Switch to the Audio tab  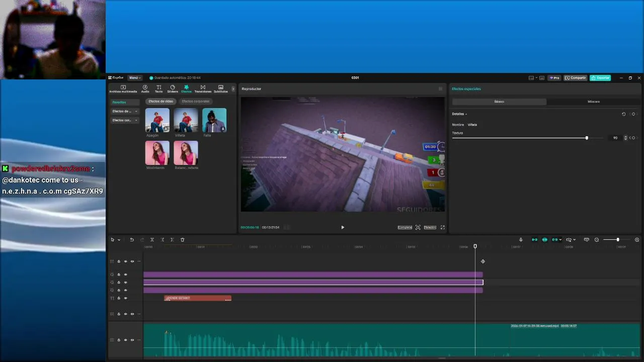tap(145, 89)
